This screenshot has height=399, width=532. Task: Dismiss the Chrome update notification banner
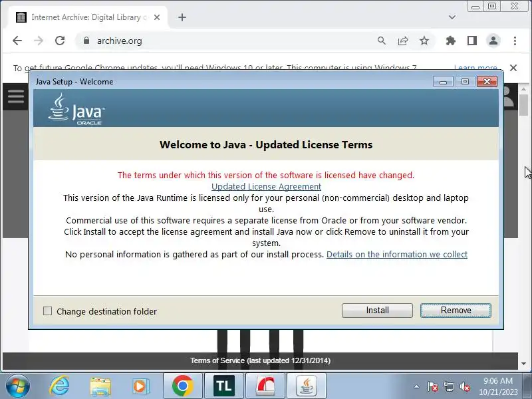pyautogui.click(x=513, y=68)
